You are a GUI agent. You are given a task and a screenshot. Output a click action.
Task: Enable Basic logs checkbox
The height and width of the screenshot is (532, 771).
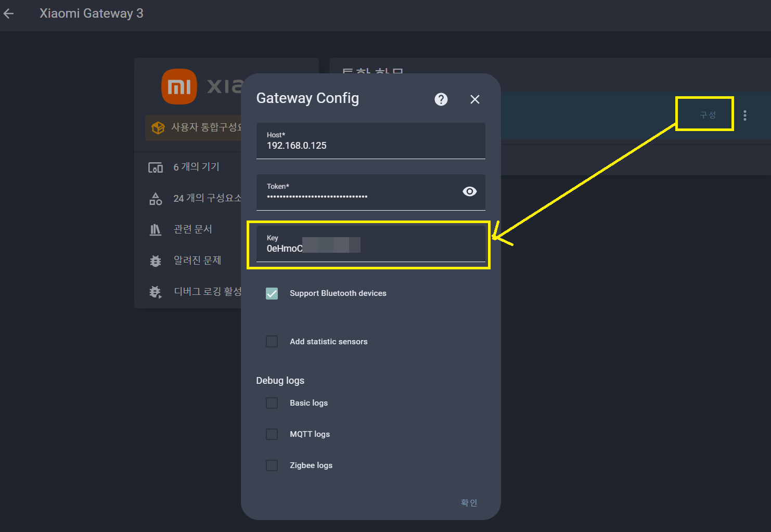(x=272, y=403)
